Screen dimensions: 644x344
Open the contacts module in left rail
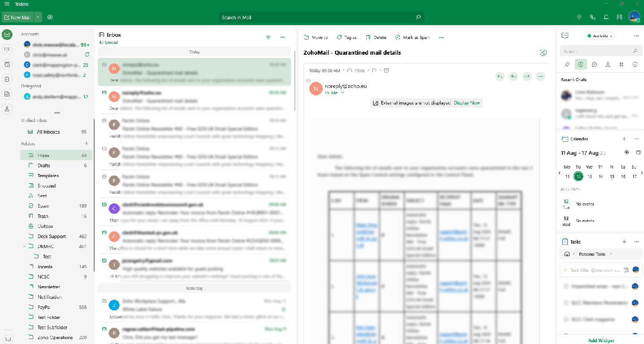point(7,109)
